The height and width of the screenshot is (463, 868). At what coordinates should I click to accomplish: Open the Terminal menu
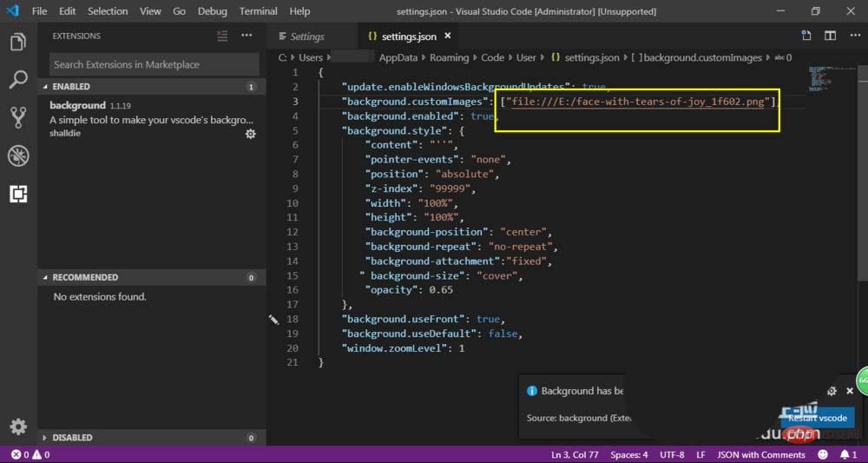coord(258,11)
